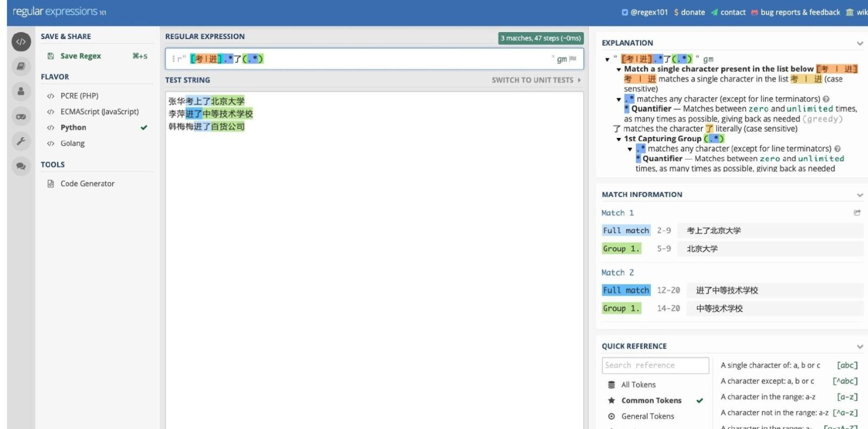The width and height of the screenshot is (868, 429).
Task: Click the Common Tokens star icon
Action: click(x=611, y=400)
